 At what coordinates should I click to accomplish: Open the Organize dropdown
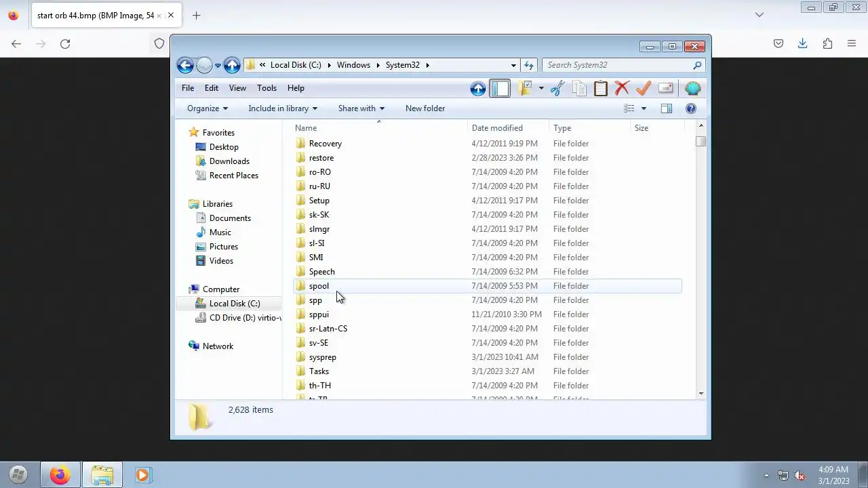pyautogui.click(x=208, y=108)
